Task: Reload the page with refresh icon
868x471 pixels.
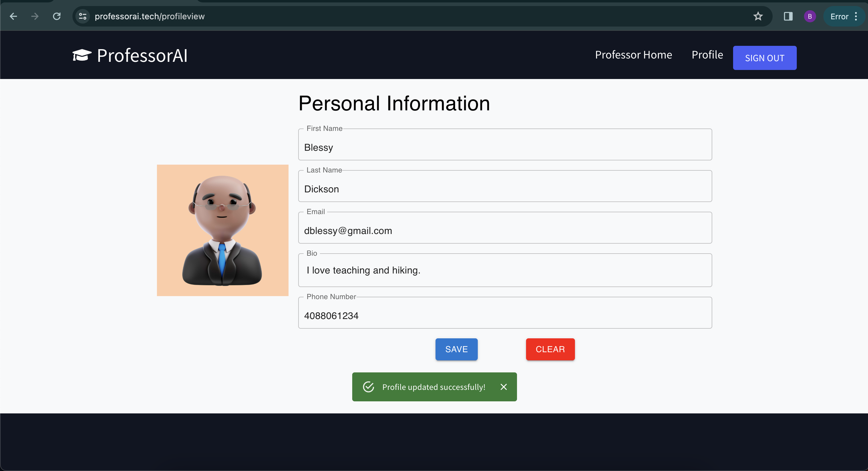Action: click(57, 16)
